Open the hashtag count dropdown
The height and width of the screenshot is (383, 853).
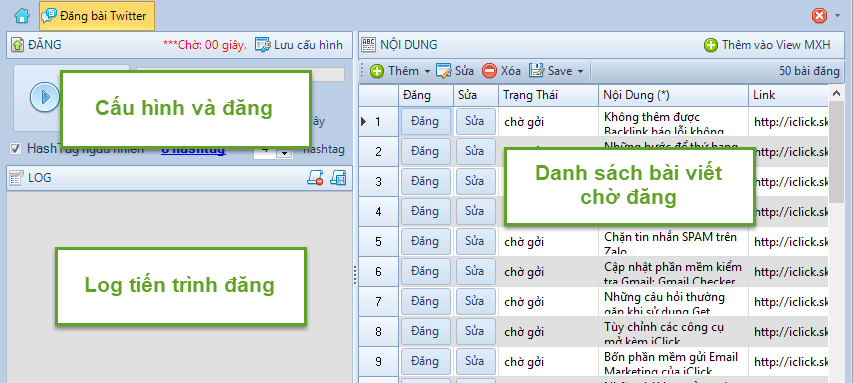284,153
